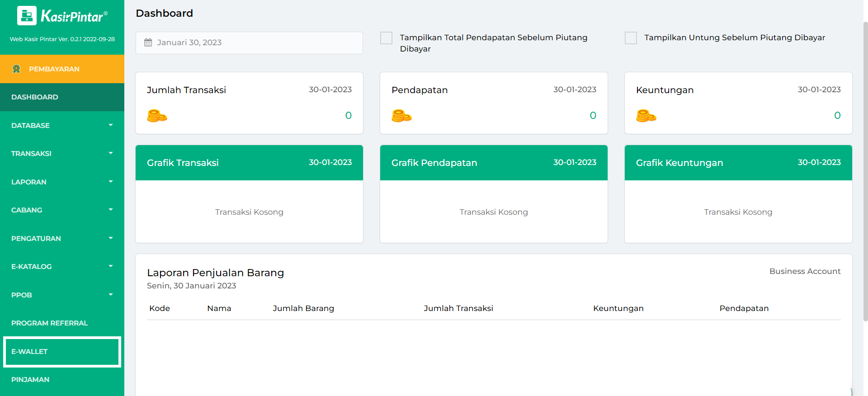Expand the CABANG menu arrow
The height and width of the screenshot is (396, 868).
click(x=111, y=210)
